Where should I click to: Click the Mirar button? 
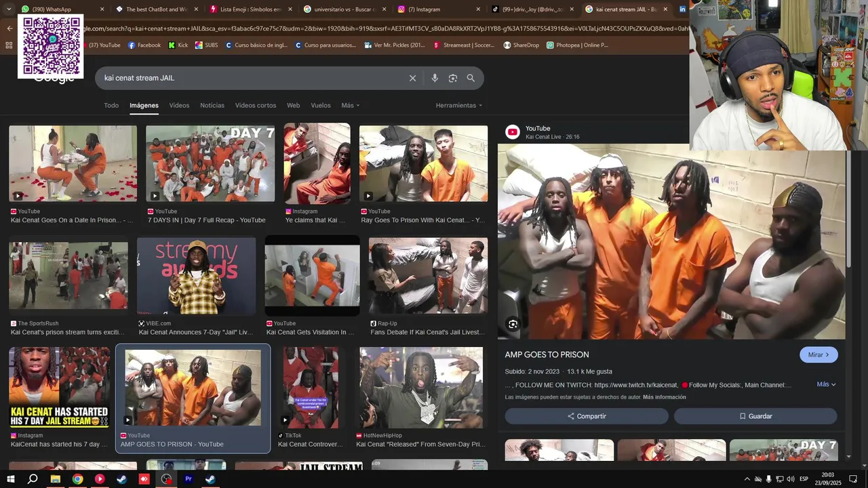click(818, 354)
